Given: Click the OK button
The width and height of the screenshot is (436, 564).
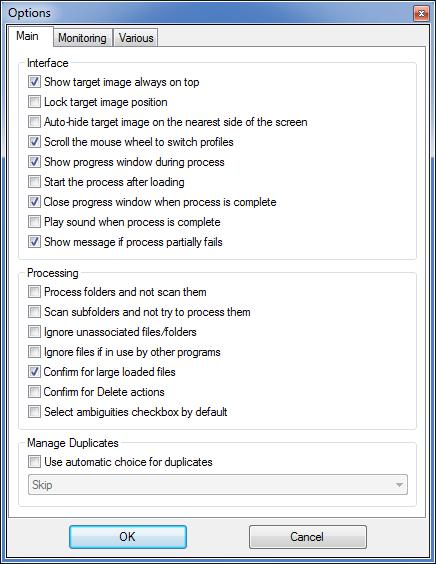Looking at the screenshot, I should pos(128,537).
